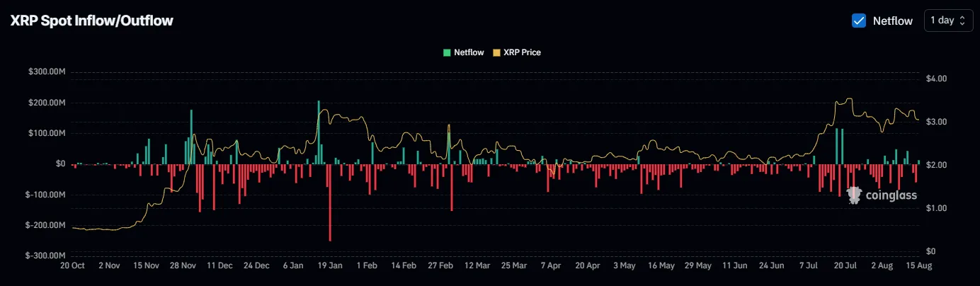Click the $0 price axis label
The height and width of the screenshot is (286, 980).
pos(930,251)
